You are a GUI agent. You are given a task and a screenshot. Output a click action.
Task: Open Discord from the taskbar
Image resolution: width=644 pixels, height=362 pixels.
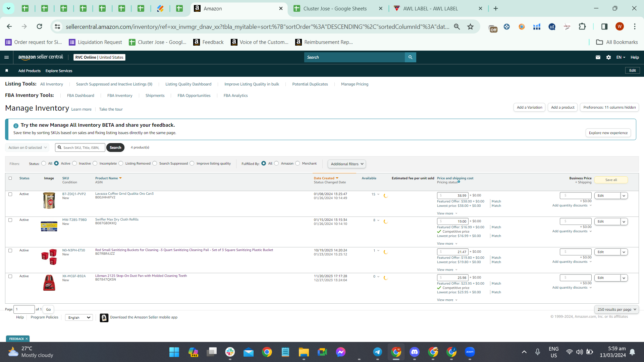(x=415, y=352)
